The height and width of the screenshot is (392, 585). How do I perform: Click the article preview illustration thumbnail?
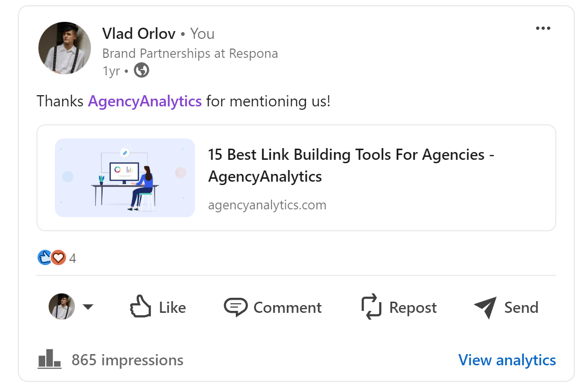125,177
